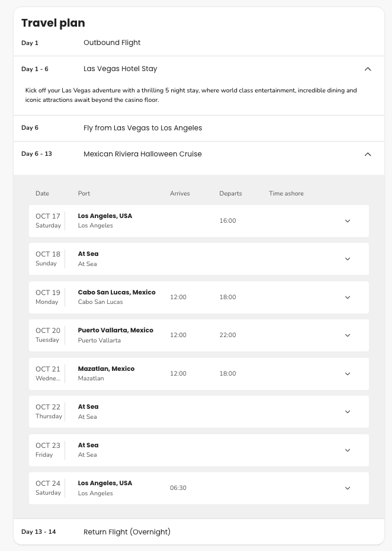Click the Date column header

click(42, 193)
